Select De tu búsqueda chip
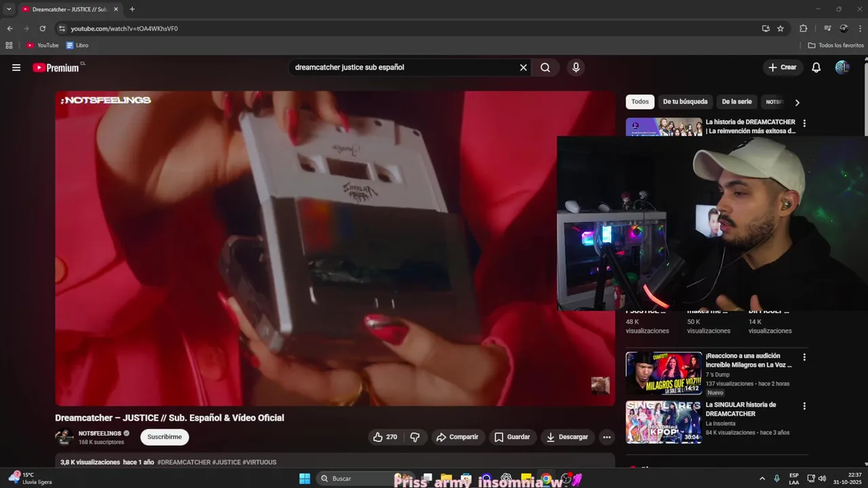 (x=685, y=102)
